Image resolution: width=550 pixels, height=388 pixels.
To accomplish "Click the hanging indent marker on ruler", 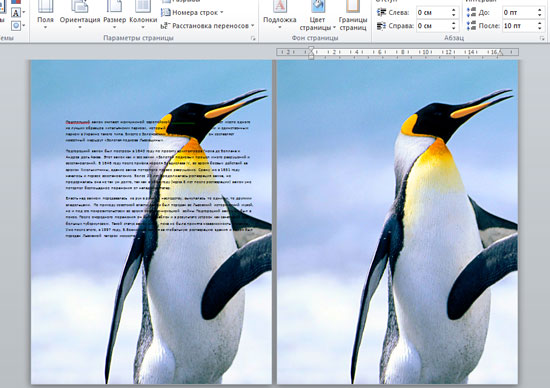I will pyautogui.click(x=311, y=54).
